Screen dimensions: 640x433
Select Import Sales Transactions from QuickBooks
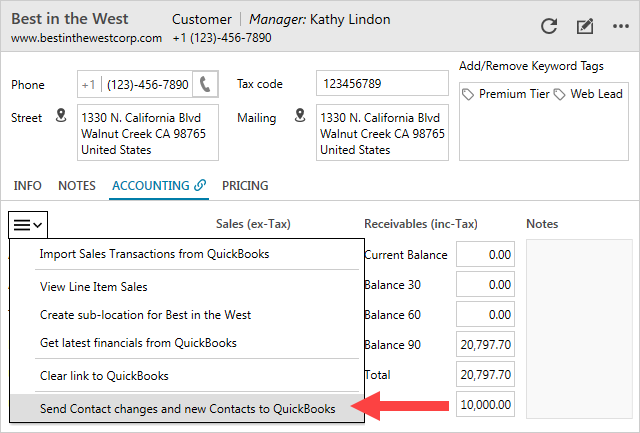tap(154, 254)
